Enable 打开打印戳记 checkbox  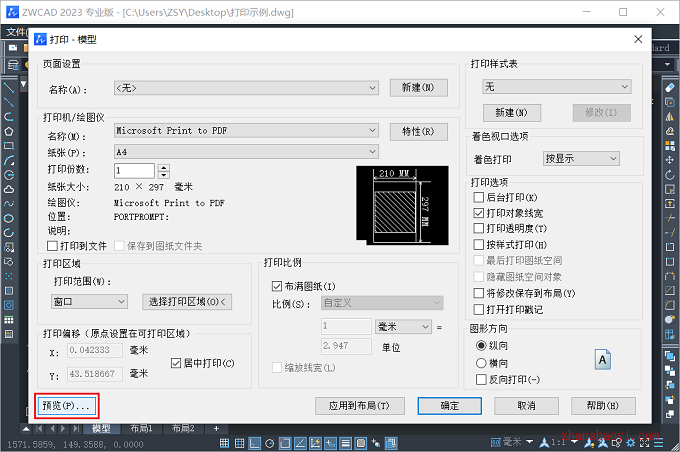(x=479, y=309)
